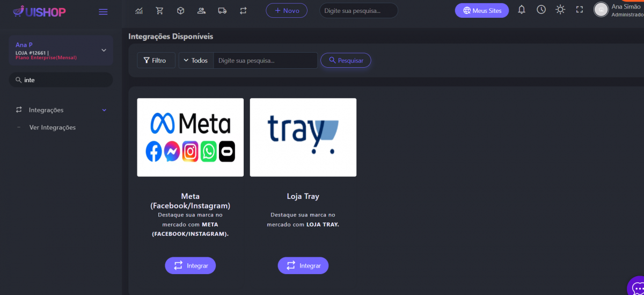Screen dimensions: 644x295
Task: Open the analytics chart icon in toolbar
Action: point(139,11)
